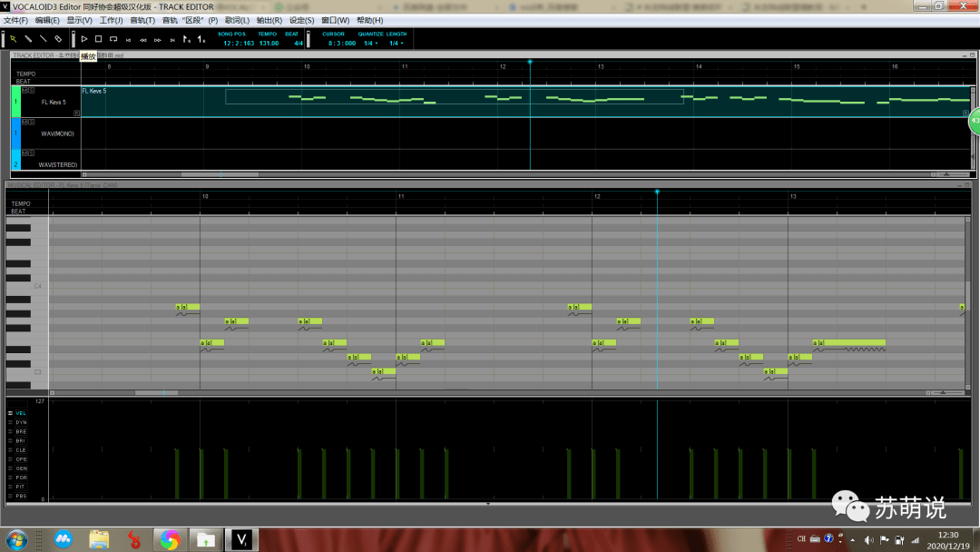This screenshot has height=552, width=980.
Task: Mute the FL Keys 5 track
Action: tap(24, 91)
